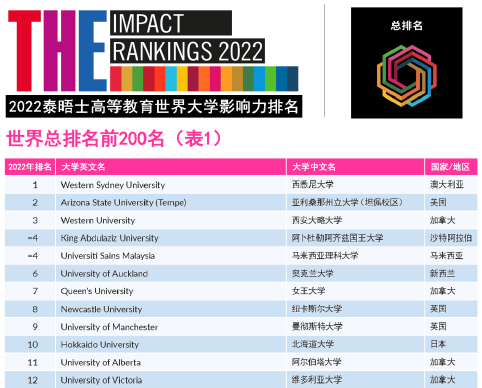Click the Chinese name 北海道大学
The height and width of the screenshot is (388, 482).
point(313,344)
